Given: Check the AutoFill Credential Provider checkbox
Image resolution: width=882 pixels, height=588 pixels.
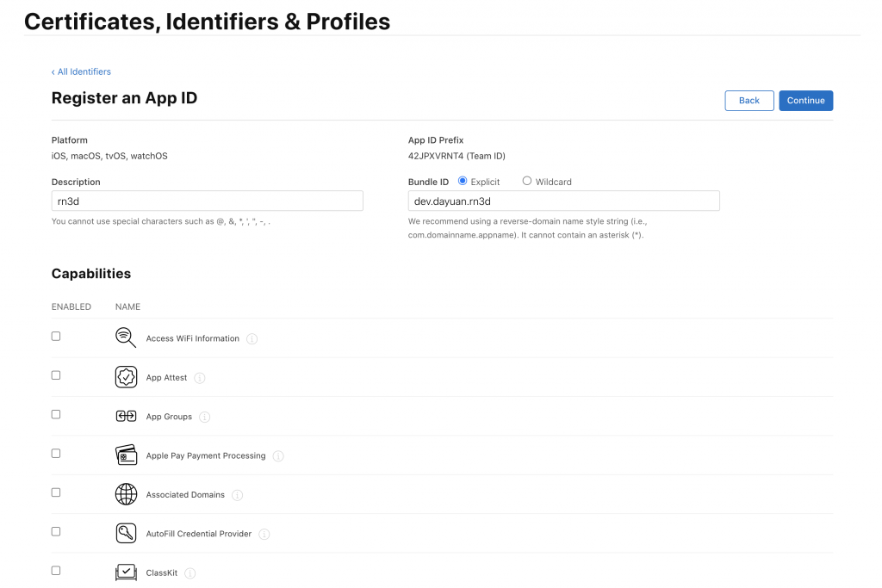Looking at the screenshot, I should click(56, 531).
